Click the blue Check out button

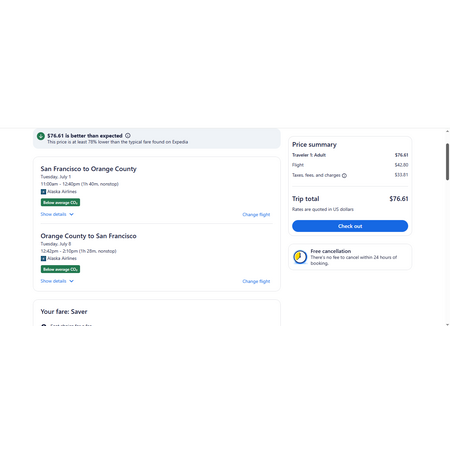coord(350,226)
